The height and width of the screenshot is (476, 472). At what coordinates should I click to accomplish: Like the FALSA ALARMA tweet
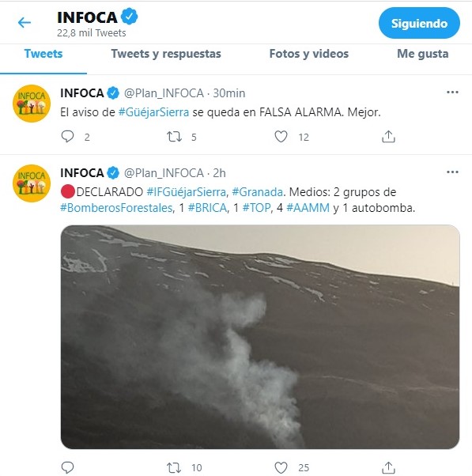pos(281,137)
